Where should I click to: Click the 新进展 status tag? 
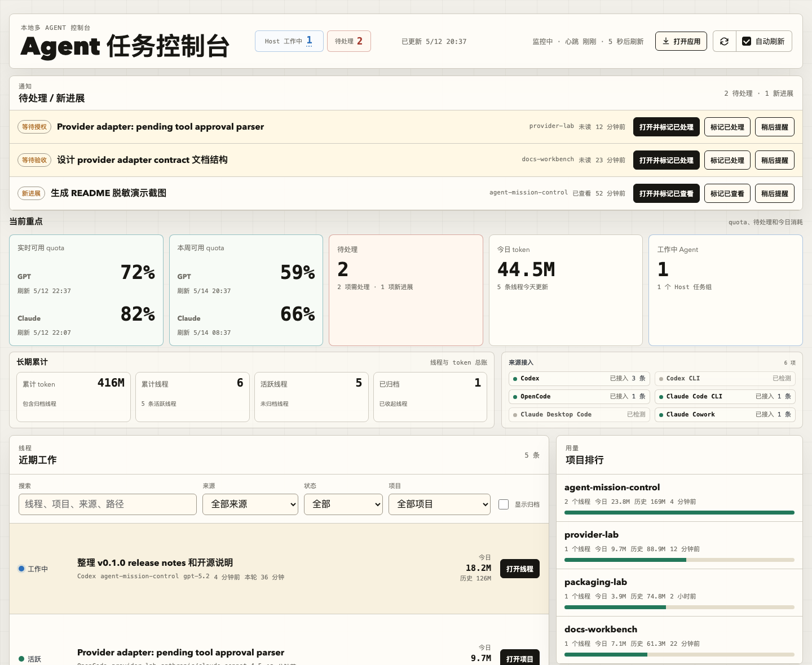31,193
